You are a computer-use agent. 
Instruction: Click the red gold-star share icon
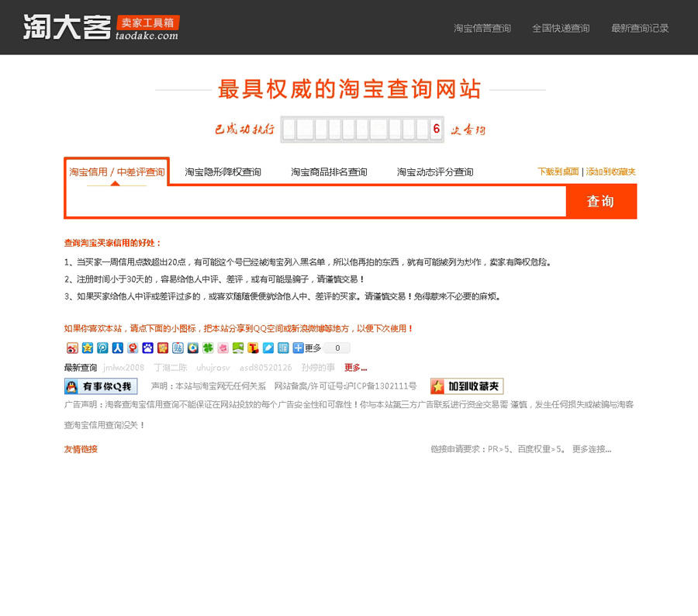click(163, 348)
